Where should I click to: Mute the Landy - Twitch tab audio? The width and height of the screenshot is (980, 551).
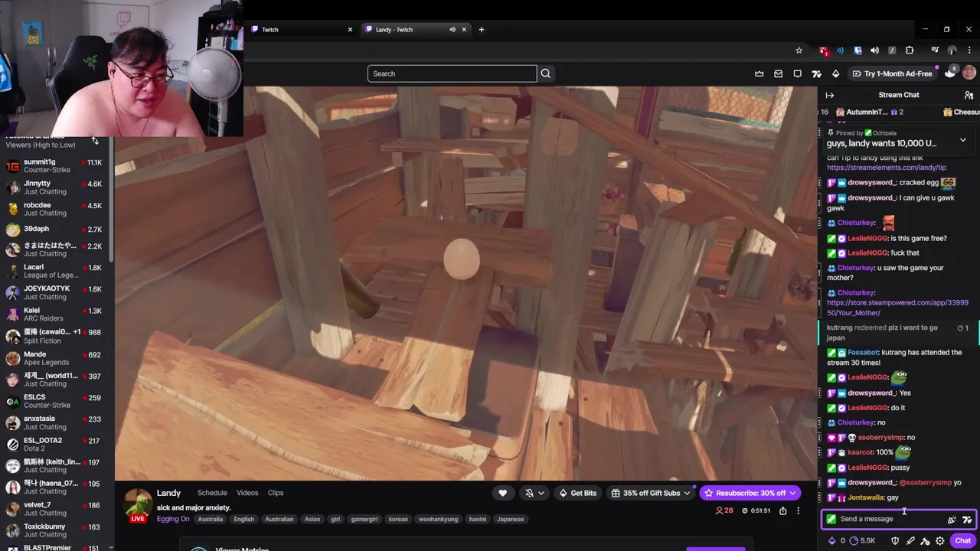pyautogui.click(x=452, y=30)
